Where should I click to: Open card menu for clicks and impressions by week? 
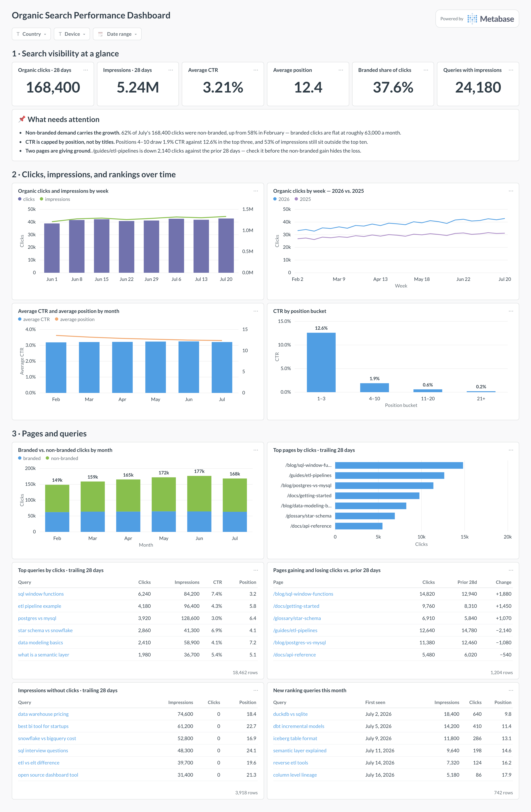click(x=256, y=191)
